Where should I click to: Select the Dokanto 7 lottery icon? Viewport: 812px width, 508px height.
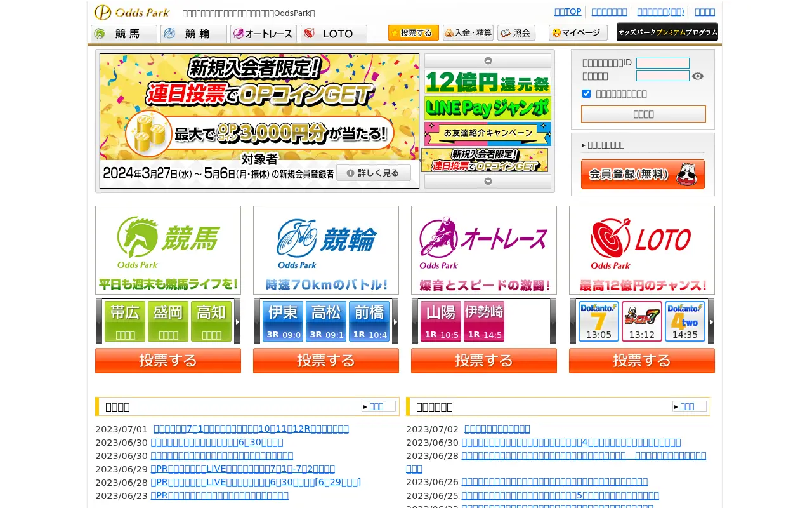pos(599,321)
